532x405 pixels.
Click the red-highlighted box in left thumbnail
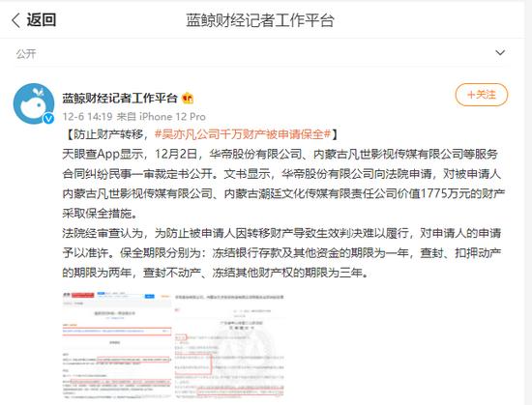117,332
